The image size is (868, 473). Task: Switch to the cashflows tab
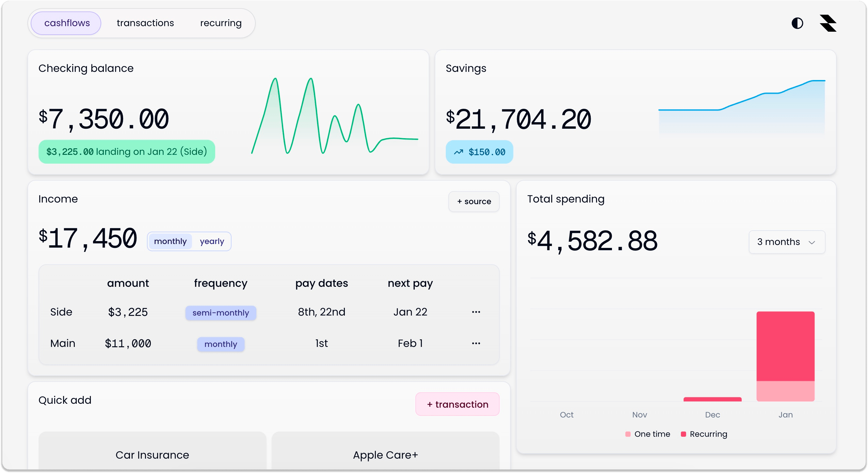(x=67, y=23)
